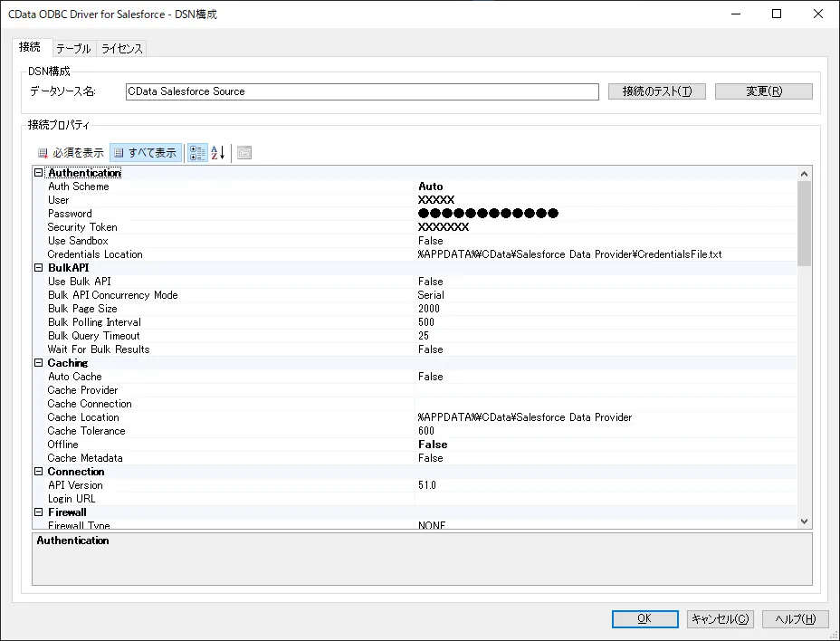Screen dimensions: 840x641
Task: Click the property grid scroll down arrow
Action: click(x=805, y=521)
